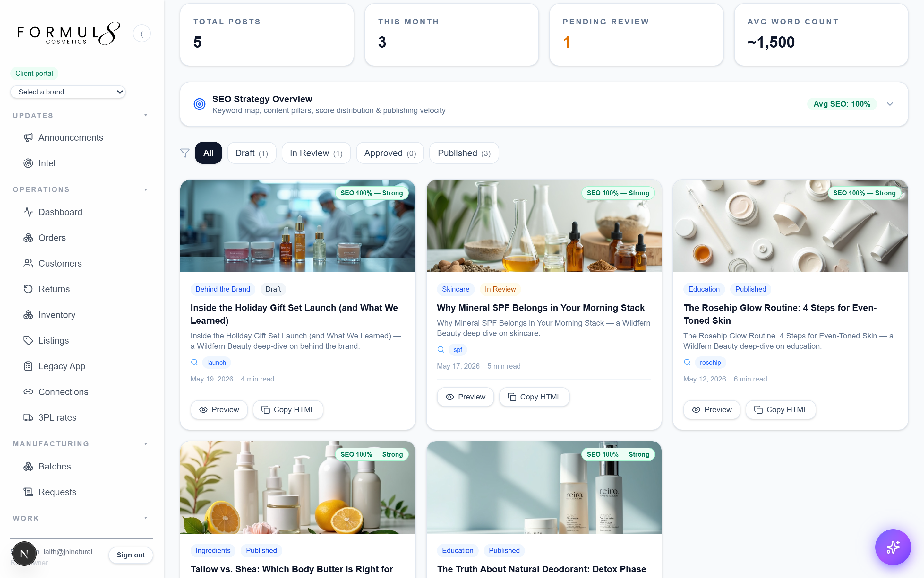The height and width of the screenshot is (578, 924).
Task: Click the SEO Strategy target icon
Action: point(199,104)
